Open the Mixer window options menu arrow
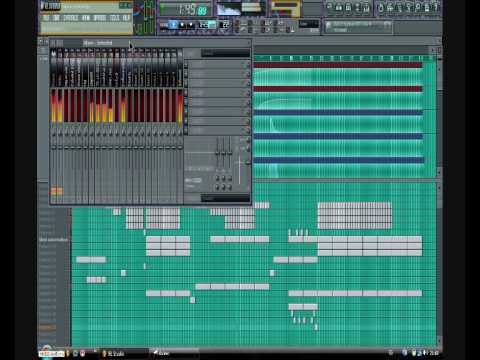 click(x=52, y=43)
